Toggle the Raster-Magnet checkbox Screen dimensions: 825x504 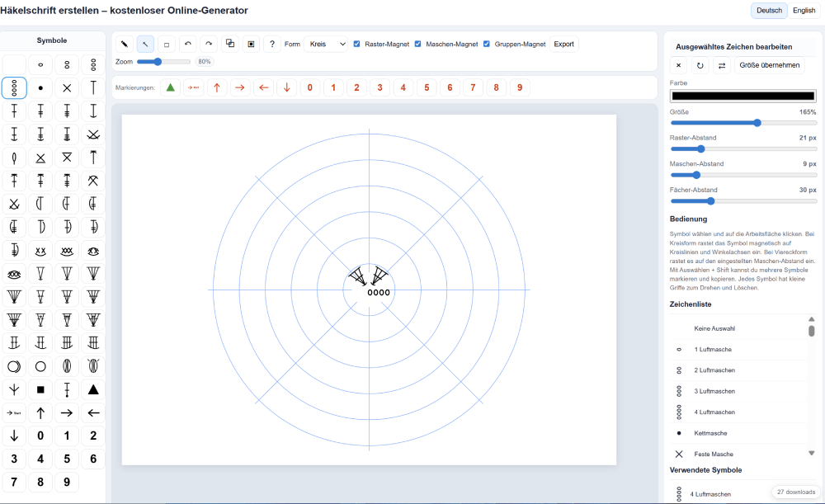(356, 44)
